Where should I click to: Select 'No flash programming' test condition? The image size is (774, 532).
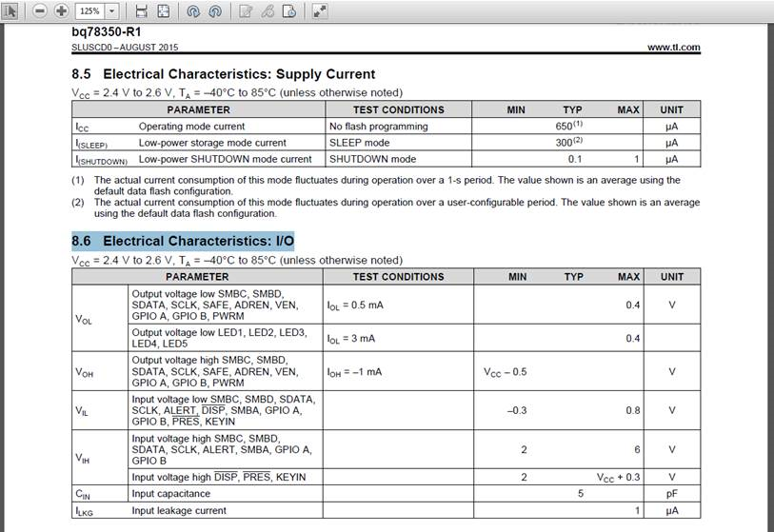(x=379, y=127)
